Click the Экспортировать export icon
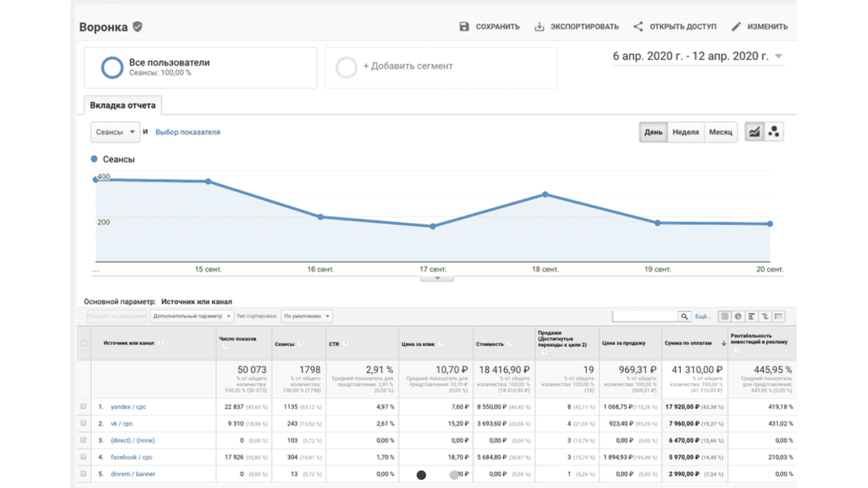Image resolution: width=868 pixels, height=488 pixels. pos(540,27)
